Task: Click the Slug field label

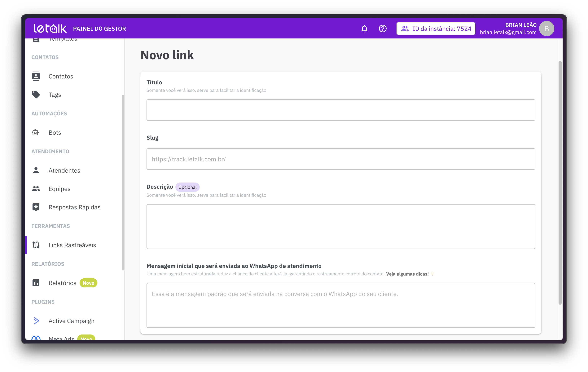Action: coord(152,138)
